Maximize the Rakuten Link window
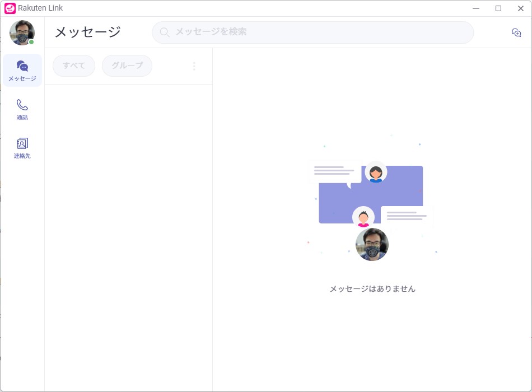The image size is (532, 392). (x=498, y=8)
